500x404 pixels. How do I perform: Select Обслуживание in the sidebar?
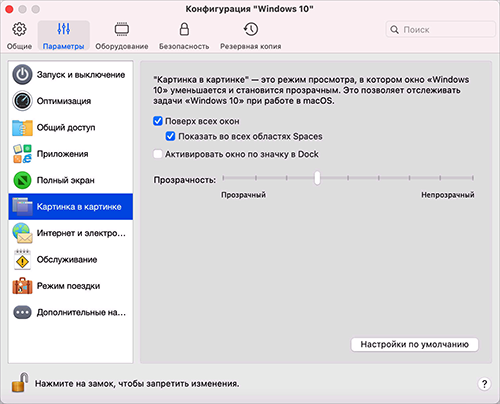[x=71, y=259]
